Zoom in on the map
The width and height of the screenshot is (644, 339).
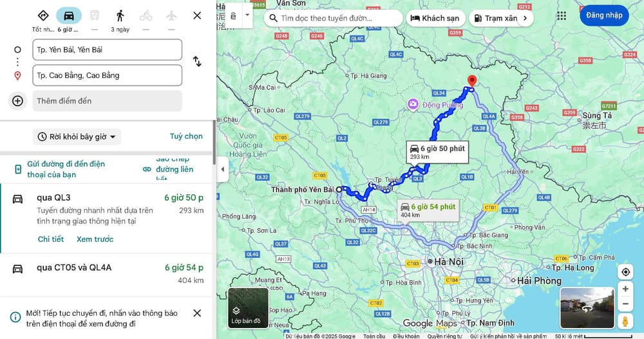625,289
